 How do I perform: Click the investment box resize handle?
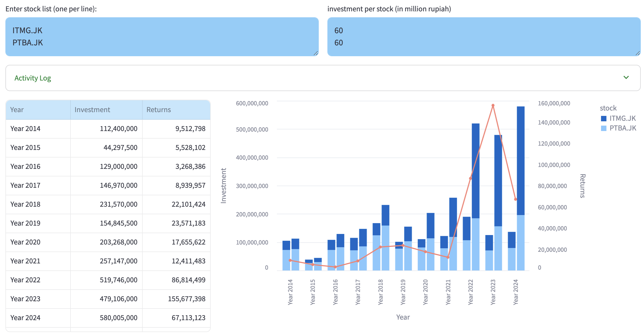click(x=638, y=53)
